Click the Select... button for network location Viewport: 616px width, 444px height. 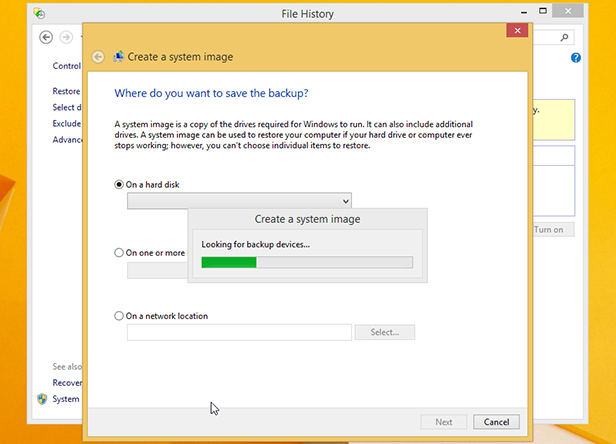click(385, 332)
